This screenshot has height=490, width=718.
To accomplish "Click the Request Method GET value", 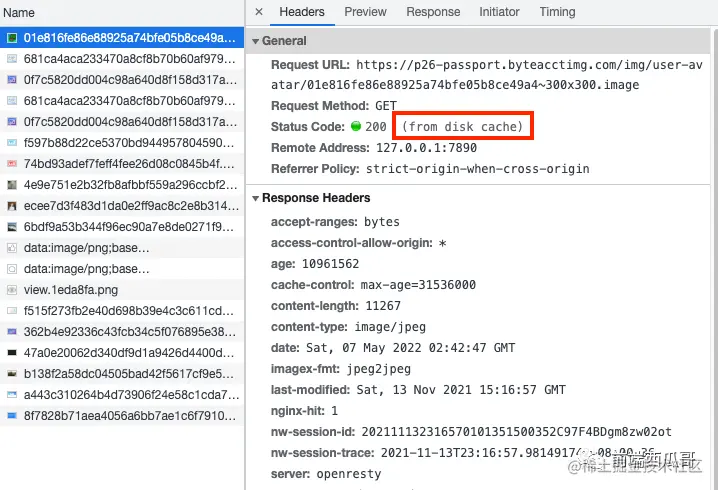I will 386,106.
